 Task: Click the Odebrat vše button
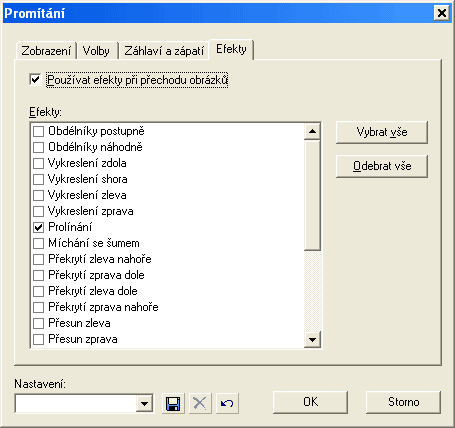(x=382, y=166)
